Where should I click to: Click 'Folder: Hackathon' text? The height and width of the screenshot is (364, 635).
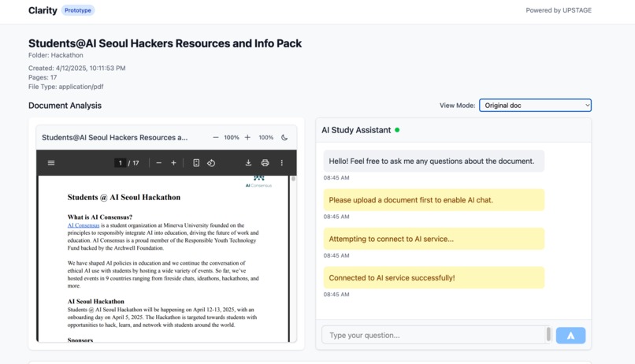tap(55, 55)
